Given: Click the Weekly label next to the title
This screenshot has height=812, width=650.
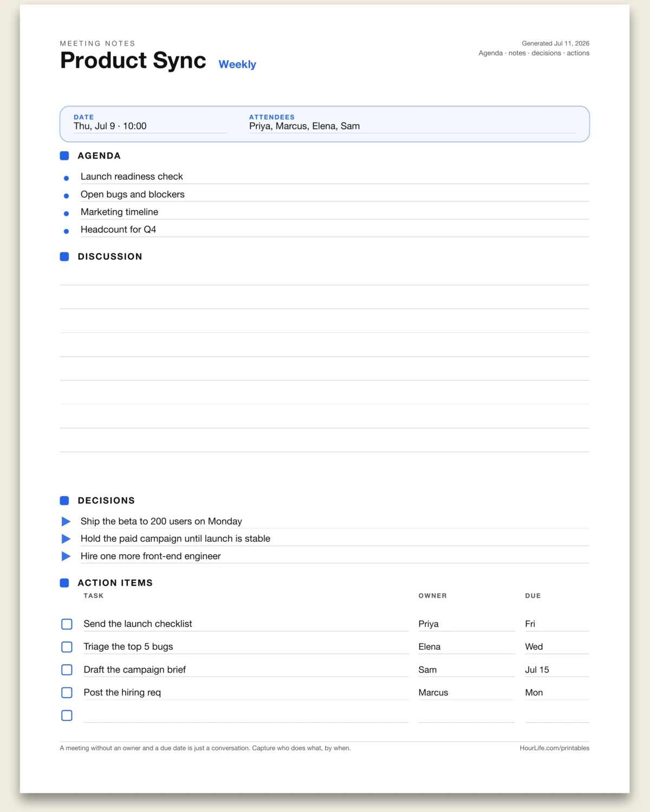Looking at the screenshot, I should 237,64.
